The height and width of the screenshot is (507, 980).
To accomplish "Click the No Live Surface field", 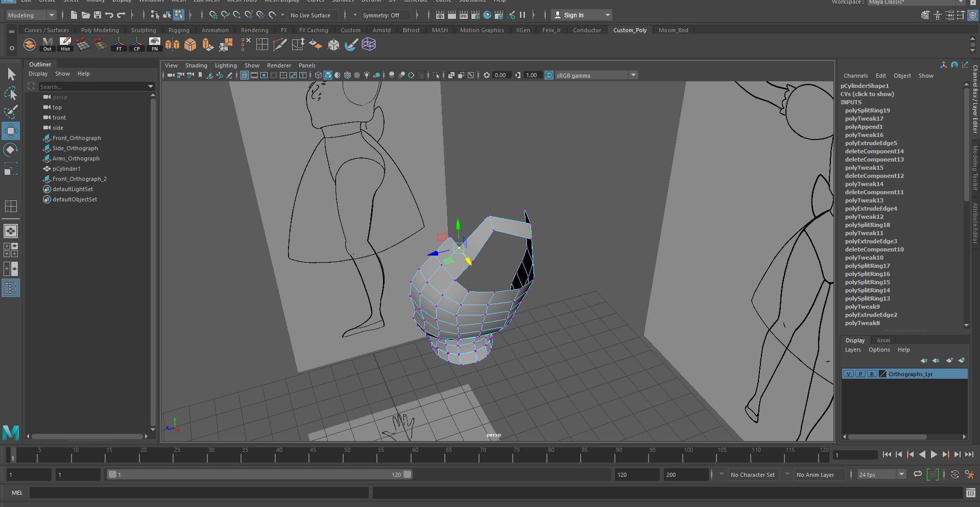I will [313, 15].
